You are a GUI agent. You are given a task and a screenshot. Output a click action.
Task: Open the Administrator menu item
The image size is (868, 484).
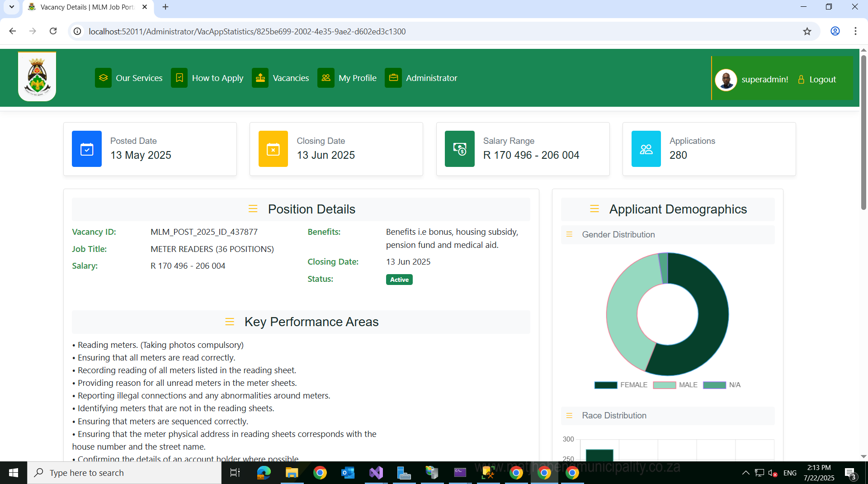(x=431, y=78)
